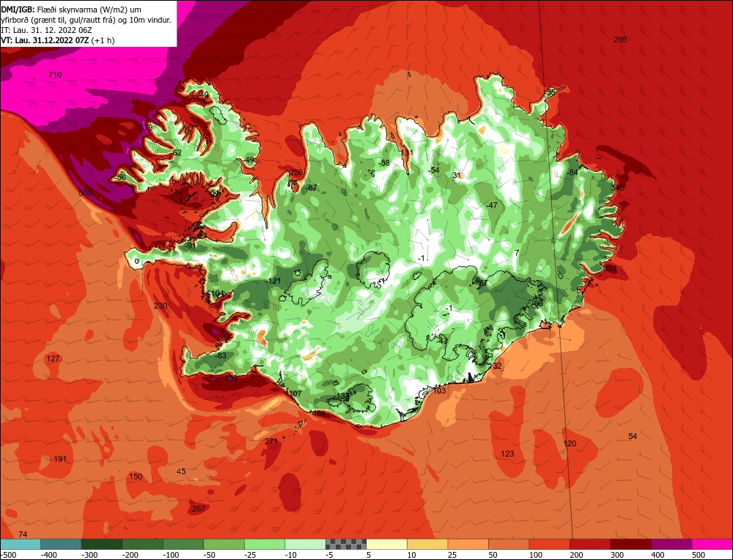Viewport: 733px width, 560px height.
Task: Click the palest green swatch between -10 and -5
Action: 305,545
